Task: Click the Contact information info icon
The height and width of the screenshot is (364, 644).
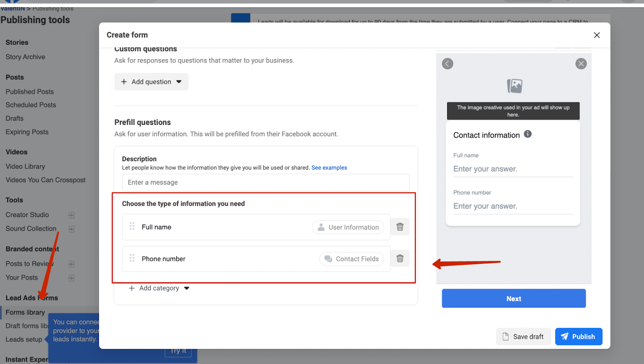Action: (528, 134)
